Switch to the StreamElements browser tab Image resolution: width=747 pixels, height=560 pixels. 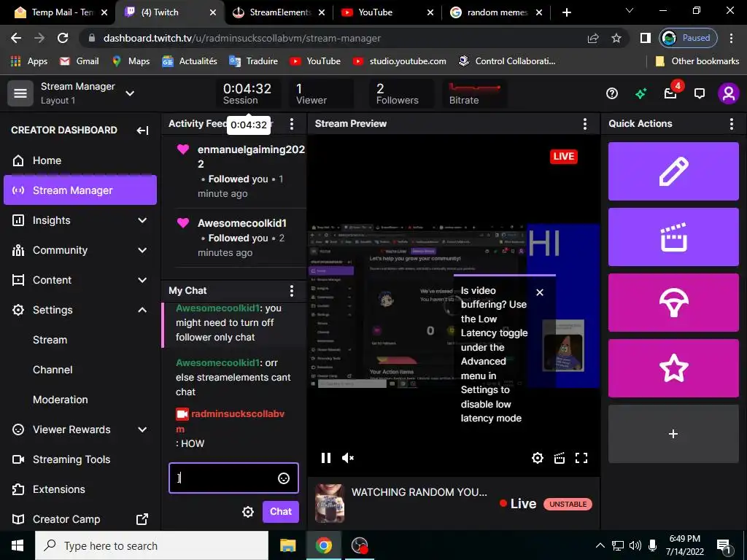coord(279,12)
